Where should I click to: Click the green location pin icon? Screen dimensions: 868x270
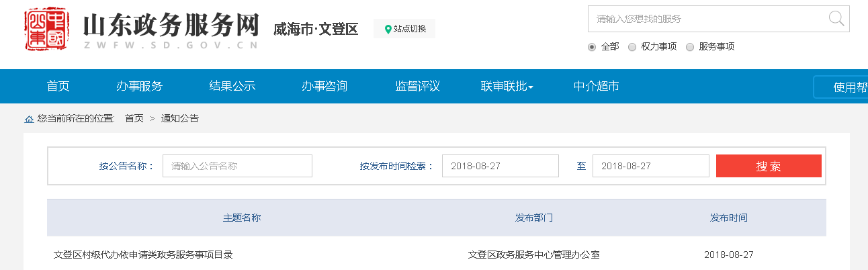tap(388, 29)
